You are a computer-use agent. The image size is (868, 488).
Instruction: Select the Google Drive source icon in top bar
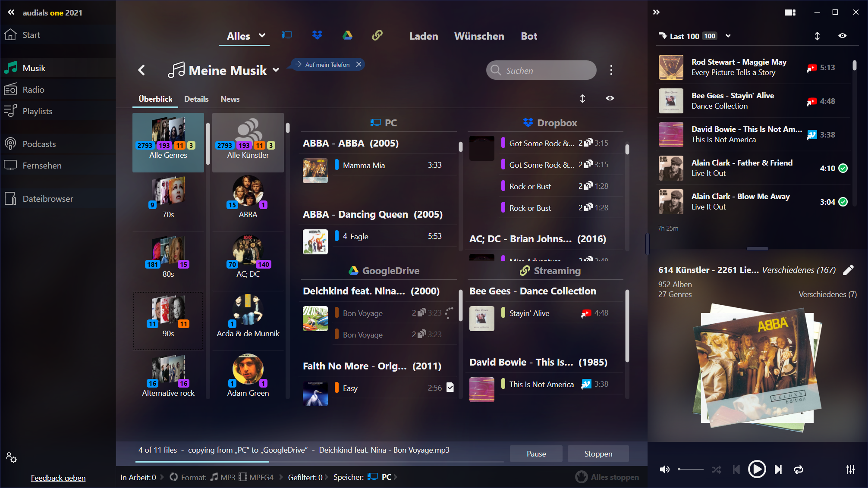click(347, 35)
